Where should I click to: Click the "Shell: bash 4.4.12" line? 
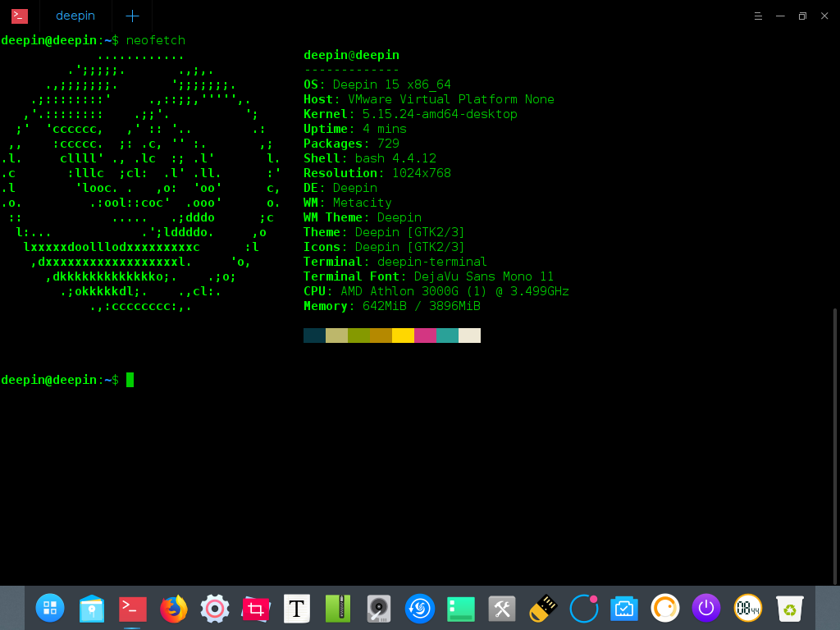click(370, 158)
